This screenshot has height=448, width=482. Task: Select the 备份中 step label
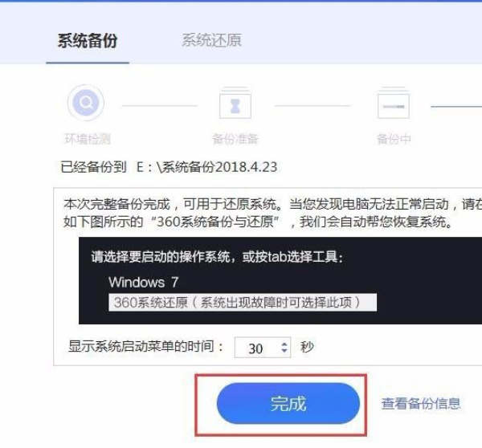394,139
